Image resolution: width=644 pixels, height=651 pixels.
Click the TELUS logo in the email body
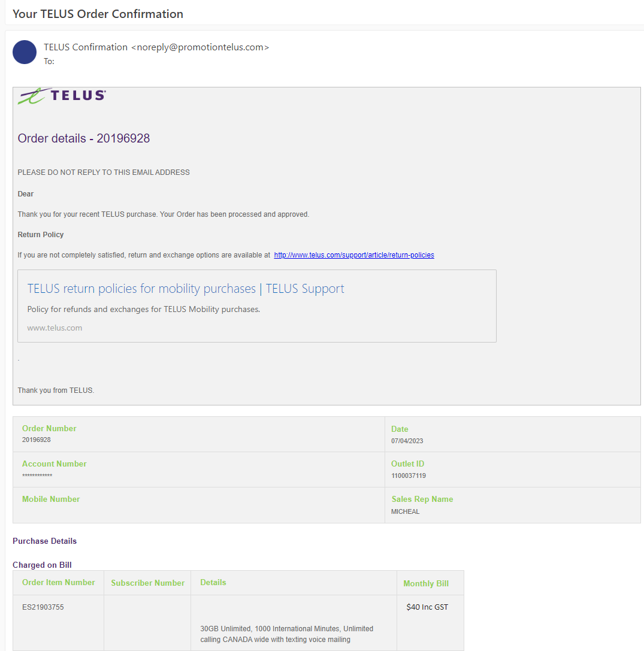tap(62, 96)
